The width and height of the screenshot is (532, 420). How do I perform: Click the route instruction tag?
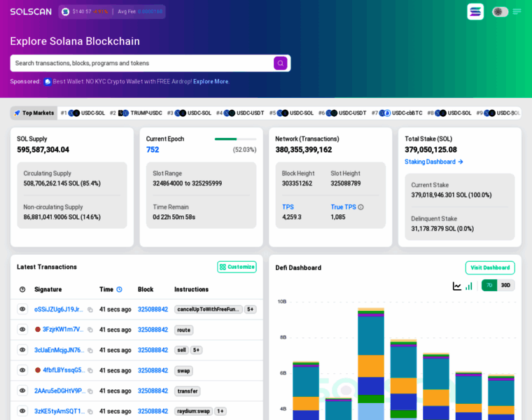click(183, 330)
